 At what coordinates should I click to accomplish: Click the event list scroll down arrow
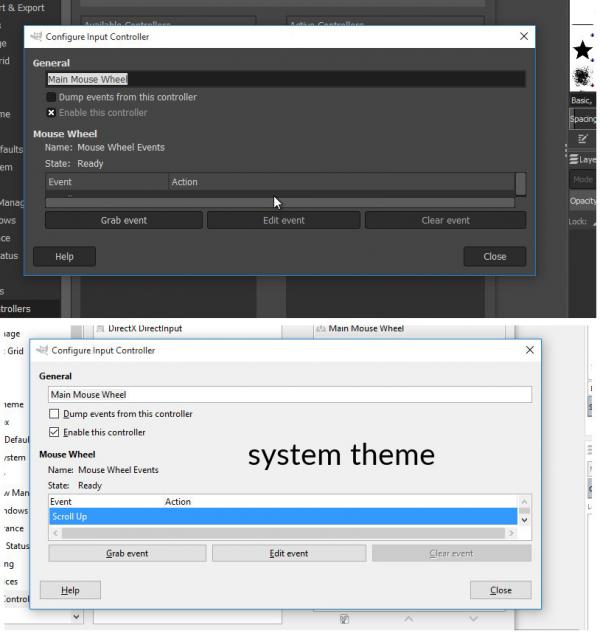[524, 520]
